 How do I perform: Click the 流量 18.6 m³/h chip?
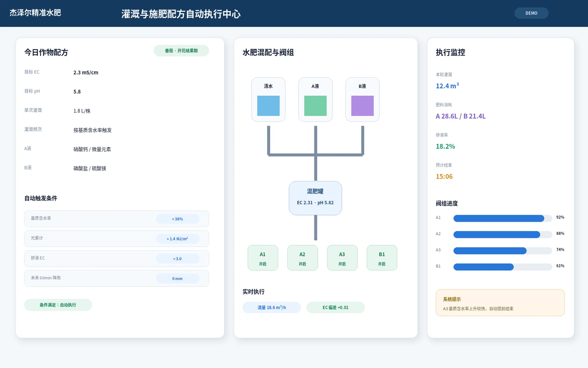click(272, 307)
